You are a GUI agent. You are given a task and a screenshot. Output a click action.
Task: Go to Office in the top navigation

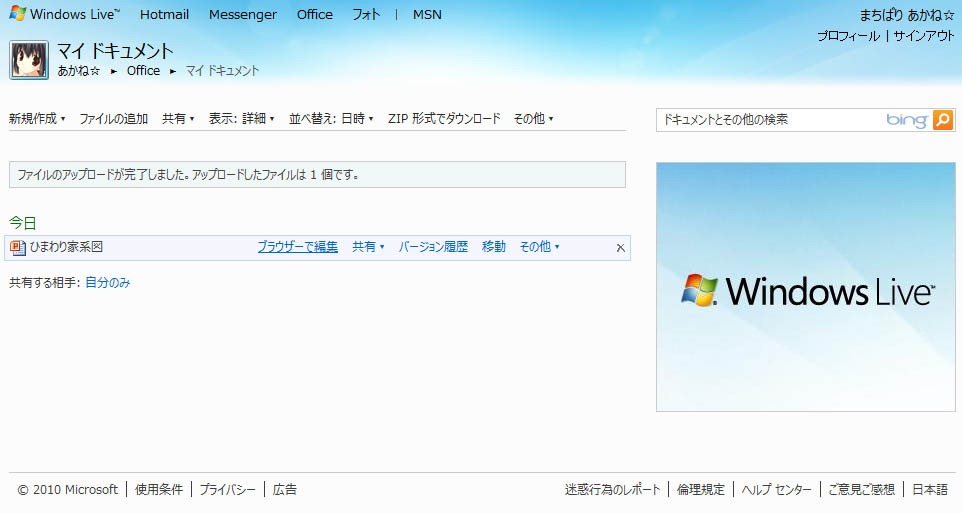[315, 14]
